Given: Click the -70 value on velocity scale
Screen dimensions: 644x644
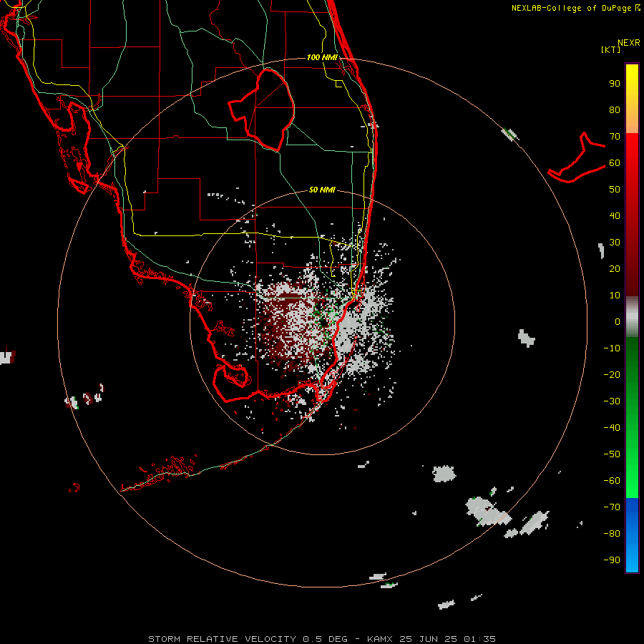Looking at the screenshot, I should (x=612, y=507).
